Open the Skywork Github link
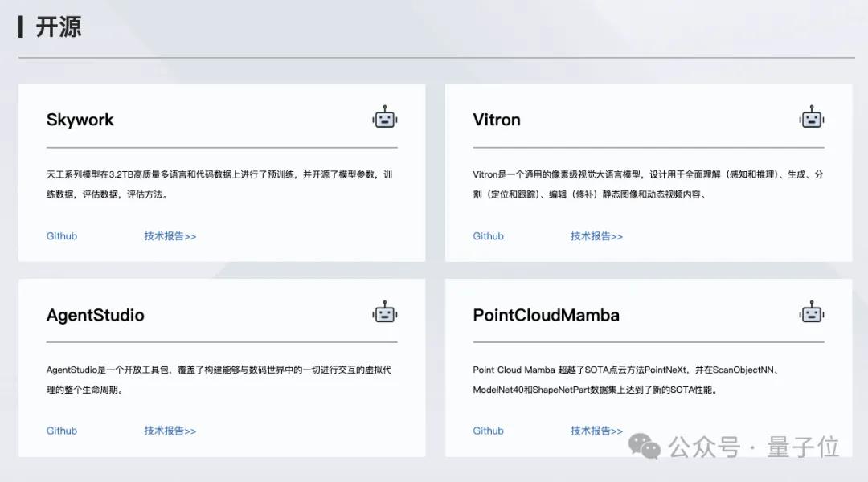 click(62, 236)
